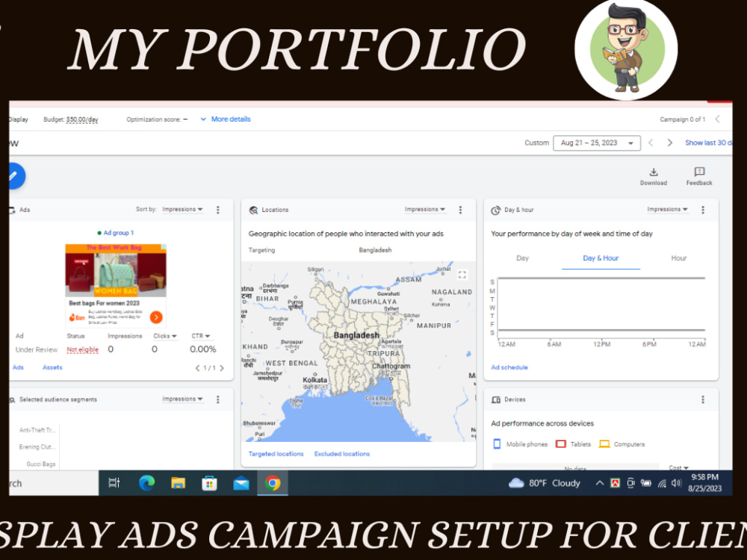Open the Ad schedule link

click(509, 367)
